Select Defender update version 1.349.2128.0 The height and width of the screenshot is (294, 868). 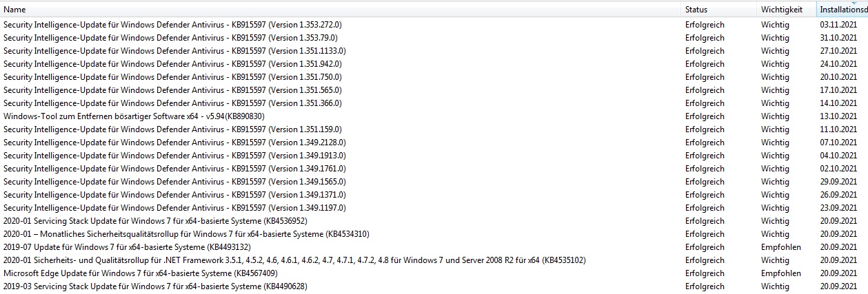click(174, 143)
